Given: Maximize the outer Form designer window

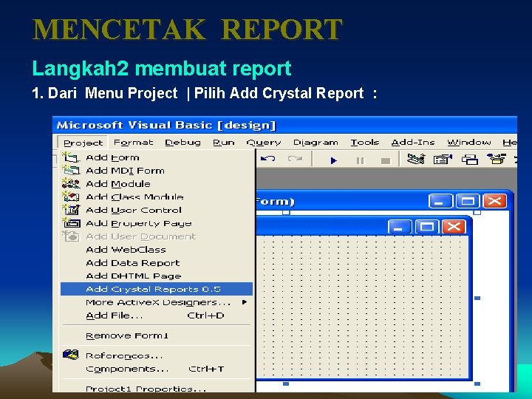Looking at the screenshot, I should pyautogui.click(x=468, y=201).
